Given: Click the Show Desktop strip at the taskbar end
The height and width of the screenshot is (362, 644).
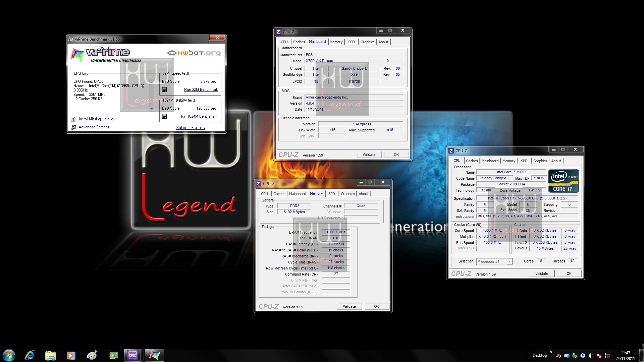Looking at the screenshot, I should [641, 355].
